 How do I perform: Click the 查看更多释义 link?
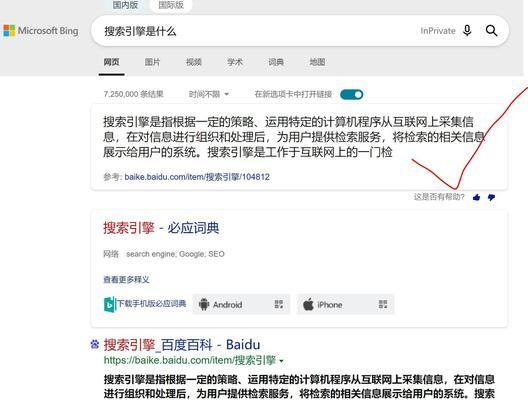[x=126, y=279]
